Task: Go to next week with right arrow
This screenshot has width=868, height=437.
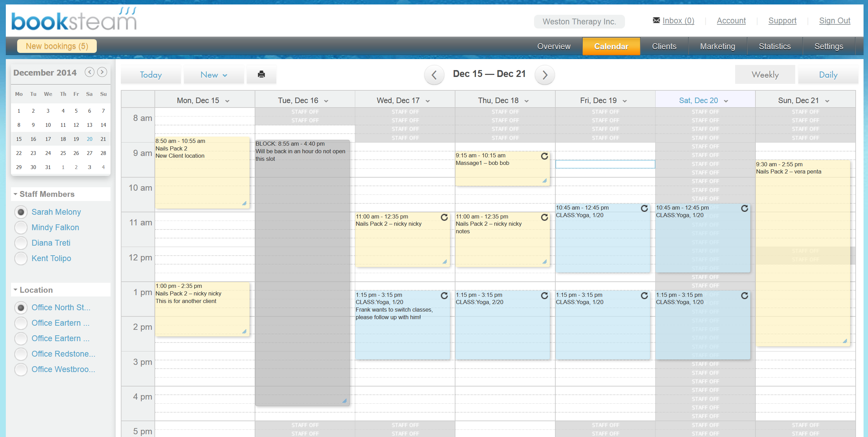Action: click(545, 75)
